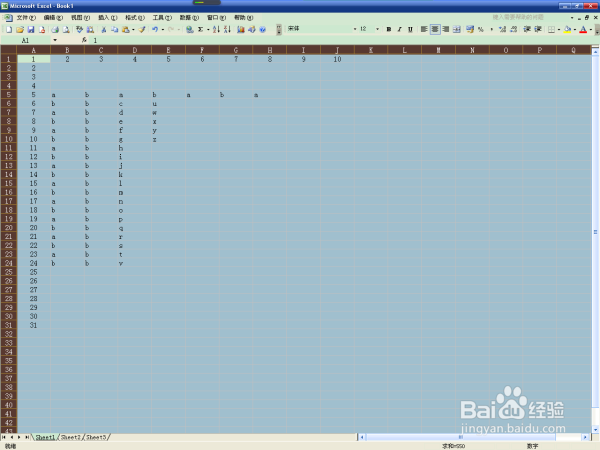
Task: Undo the last action
Action: tap(155, 29)
